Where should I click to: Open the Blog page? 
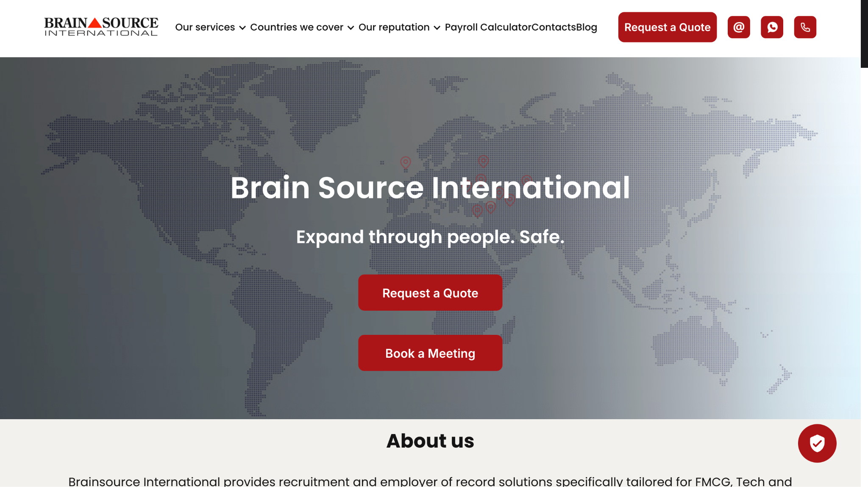[587, 27]
